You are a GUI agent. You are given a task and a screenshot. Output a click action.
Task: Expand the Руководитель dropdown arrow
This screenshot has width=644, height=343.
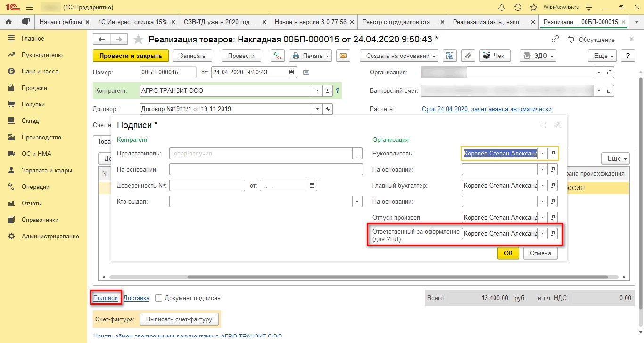(x=543, y=153)
